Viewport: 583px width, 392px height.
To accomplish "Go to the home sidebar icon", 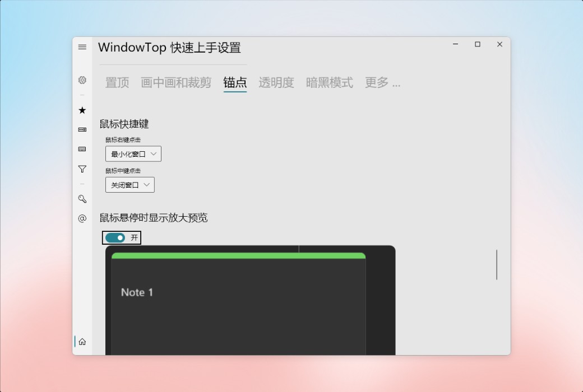I will pos(82,342).
